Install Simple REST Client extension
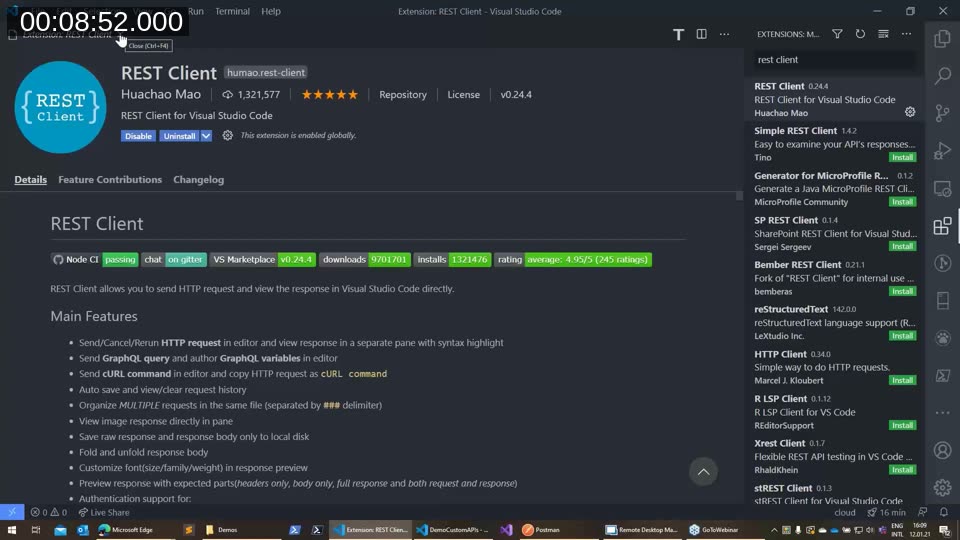Screen dimensions: 960x540 coord(902,157)
